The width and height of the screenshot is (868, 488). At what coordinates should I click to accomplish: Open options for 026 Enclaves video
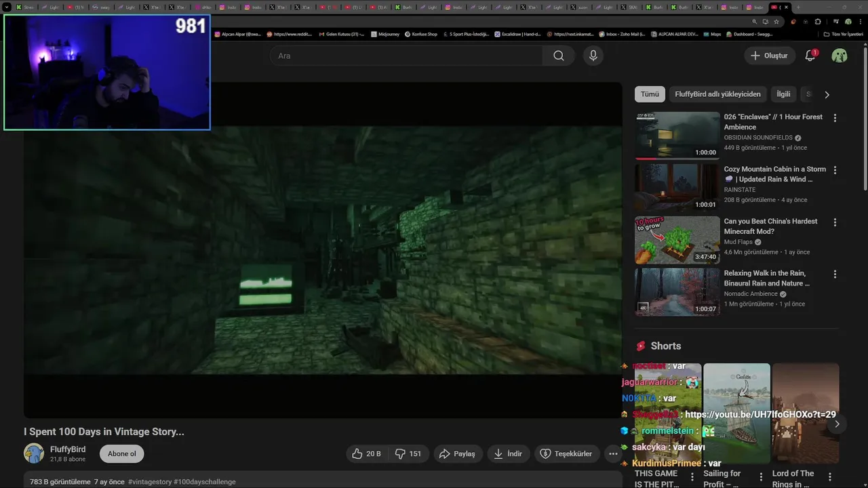(835, 118)
